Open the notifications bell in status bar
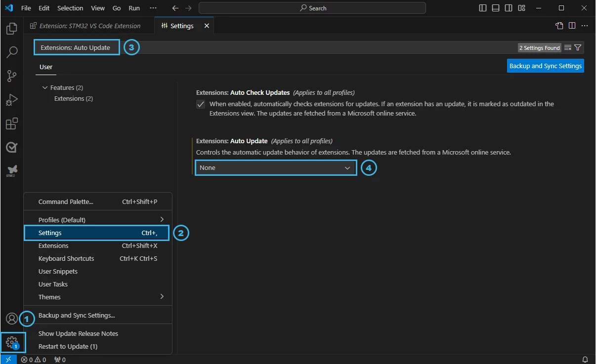This screenshot has height=364, width=596. [x=585, y=360]
